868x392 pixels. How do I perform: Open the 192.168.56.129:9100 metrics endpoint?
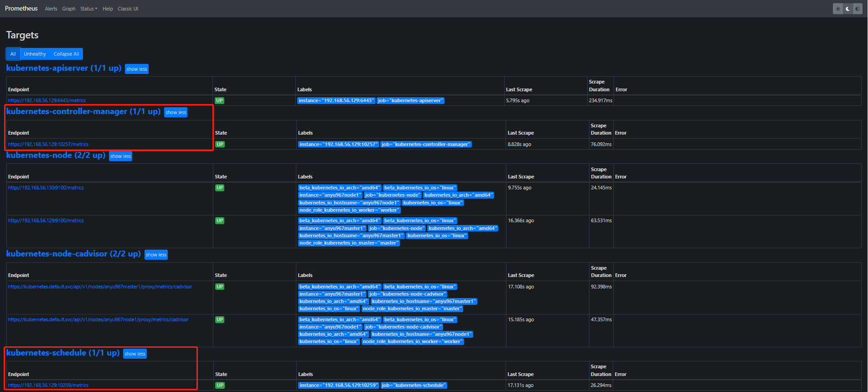pyautogui.click(x=46, y=220)
